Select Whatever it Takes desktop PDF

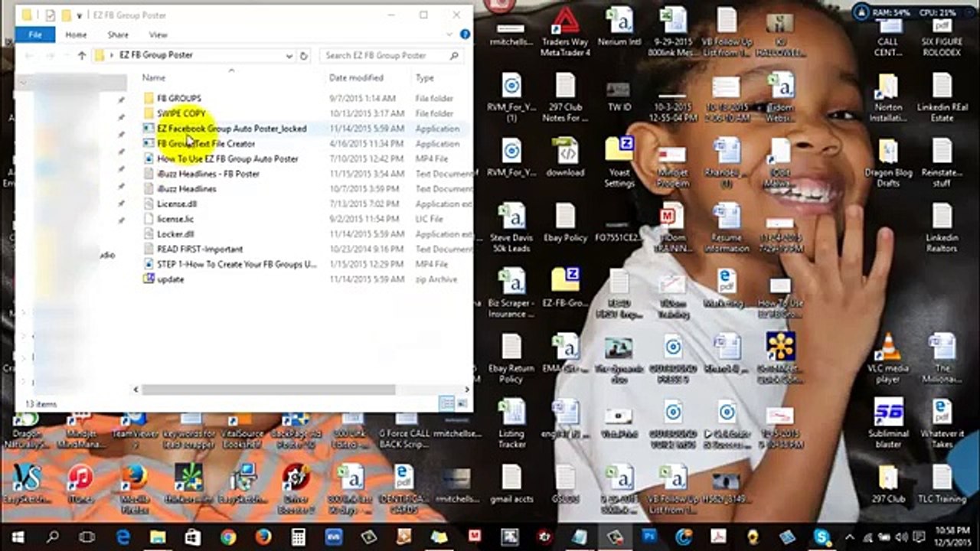942,423
